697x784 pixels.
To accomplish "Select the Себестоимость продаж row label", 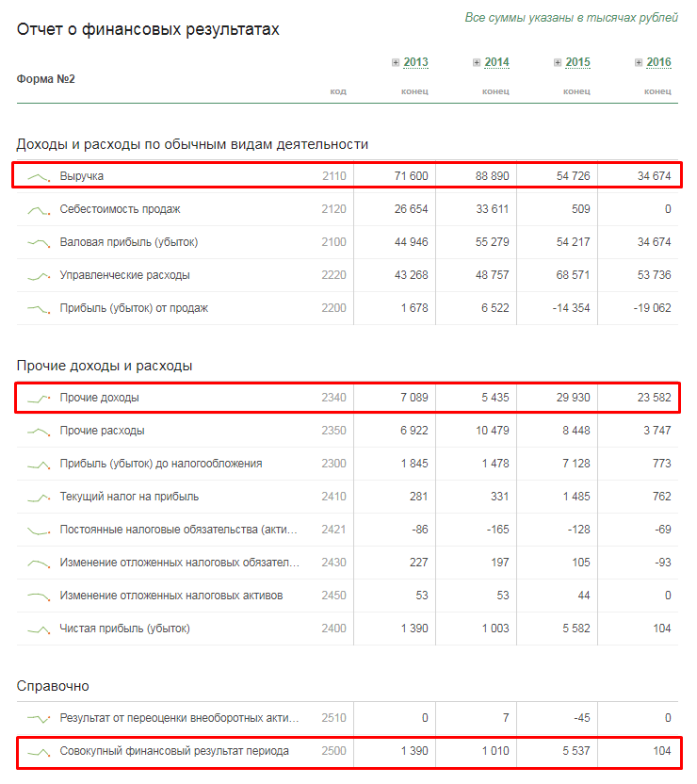I will pos(120,209).
